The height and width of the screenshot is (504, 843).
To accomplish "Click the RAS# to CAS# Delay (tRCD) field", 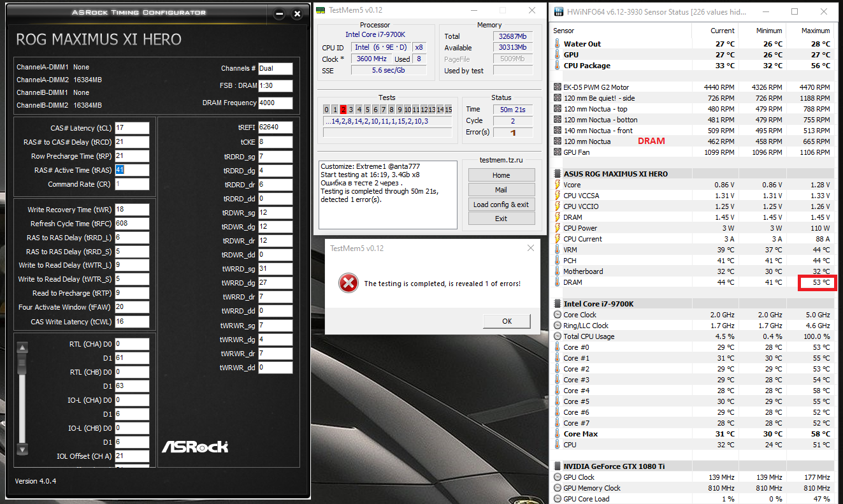I will tap(132, 142).
